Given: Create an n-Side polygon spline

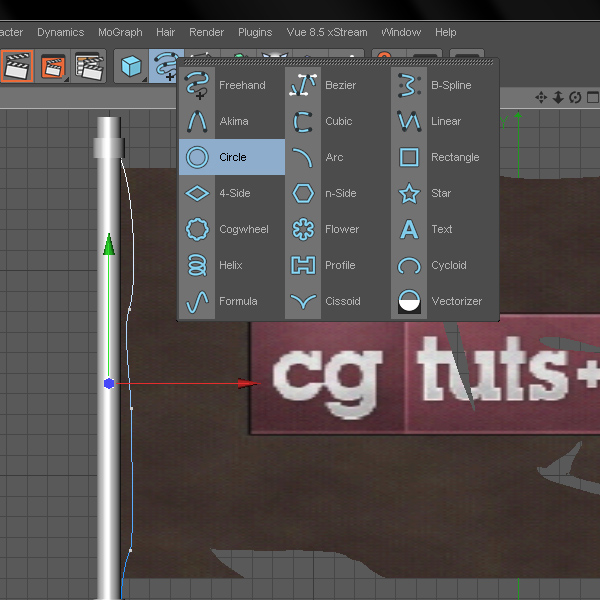Looking at the screenshot, I should pyautogui.click(x=338, y=193).
